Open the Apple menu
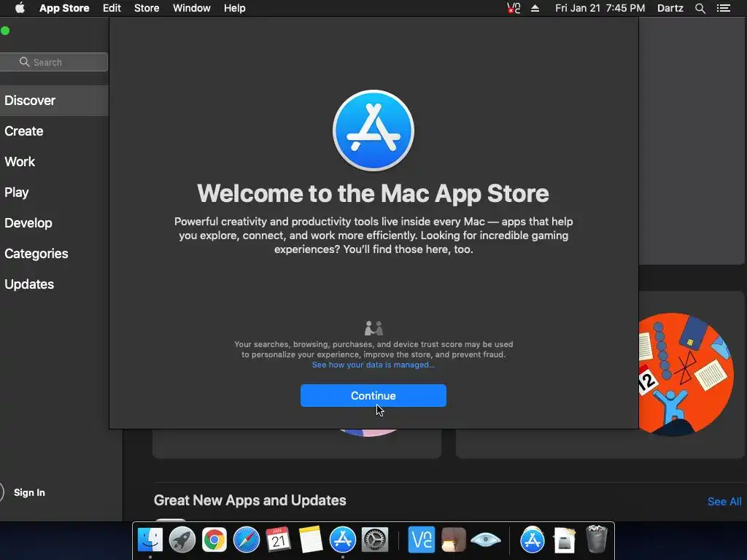The image size is (747, 560). click(20, 8)
